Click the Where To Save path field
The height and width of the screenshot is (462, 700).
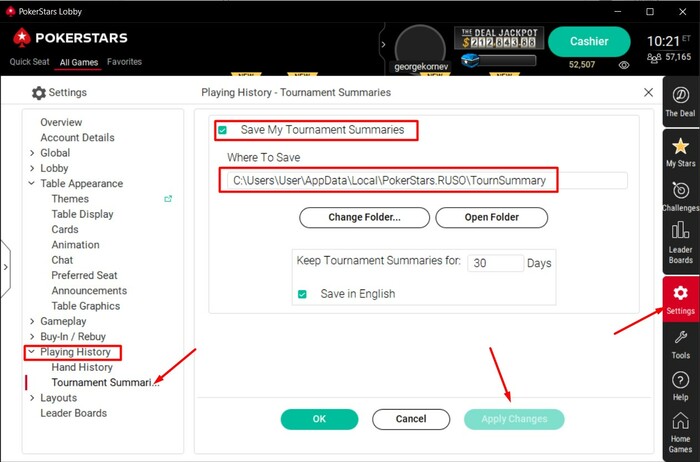(427, 180)
